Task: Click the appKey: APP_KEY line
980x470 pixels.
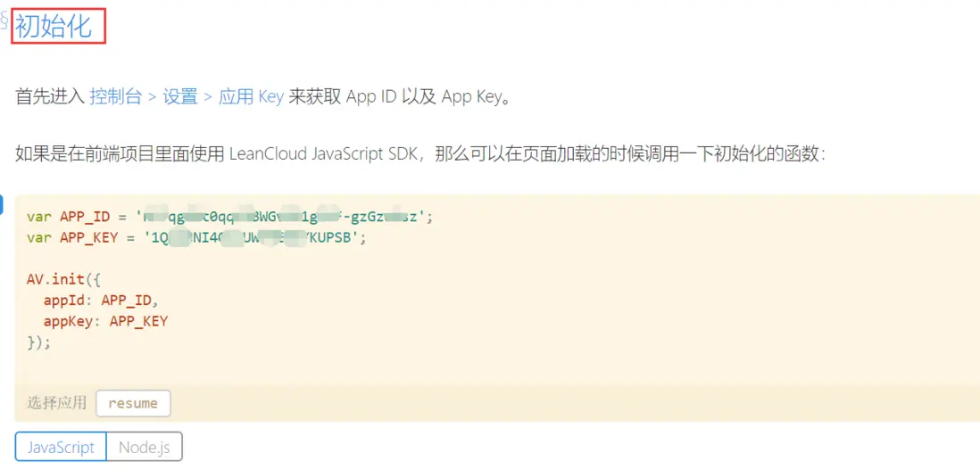Action: 104,321
